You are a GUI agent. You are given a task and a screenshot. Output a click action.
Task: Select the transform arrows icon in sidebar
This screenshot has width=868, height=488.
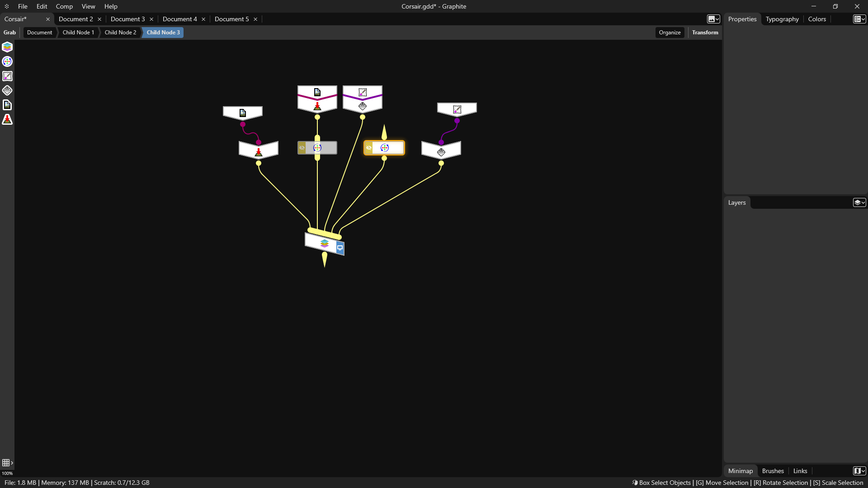pyautogui.click(x=7, y=61)
